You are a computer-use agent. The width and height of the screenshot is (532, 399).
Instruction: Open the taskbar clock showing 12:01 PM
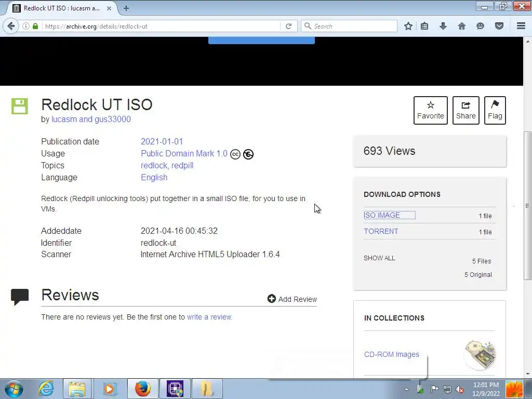point(486,389)
